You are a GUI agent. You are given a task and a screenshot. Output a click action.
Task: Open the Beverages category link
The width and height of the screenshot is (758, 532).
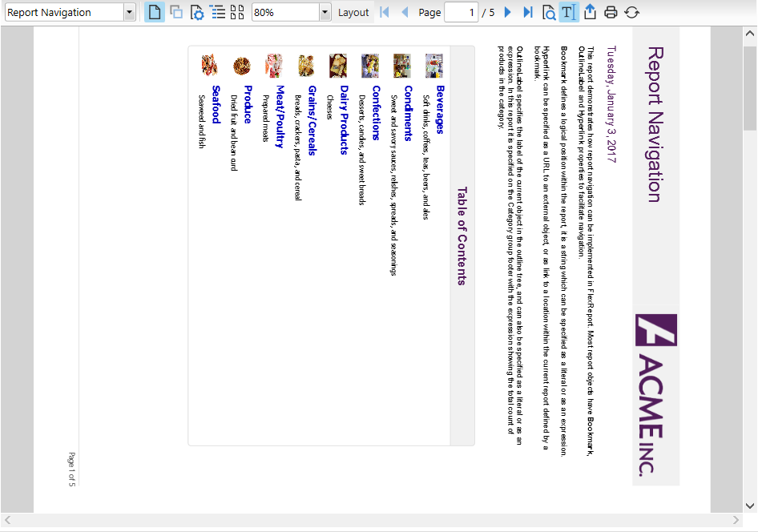click(x=439, y=109)
